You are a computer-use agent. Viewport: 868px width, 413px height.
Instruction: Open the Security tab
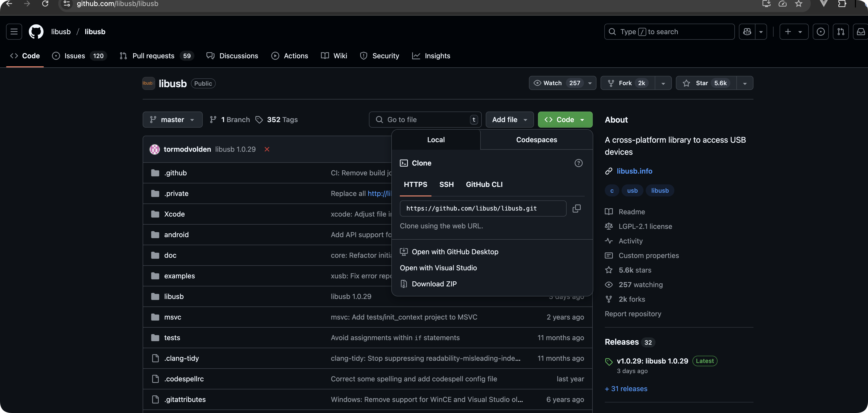point(379,56)
